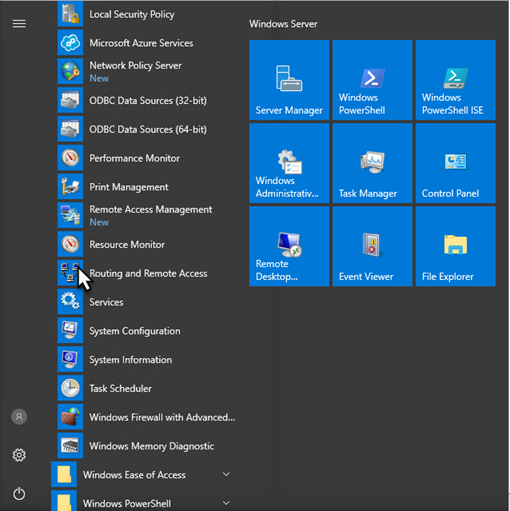Click the Routing and Remote Access icon
Image resolution: width=510 pixels, height=511 pixels.
click(x=70, y=273)
